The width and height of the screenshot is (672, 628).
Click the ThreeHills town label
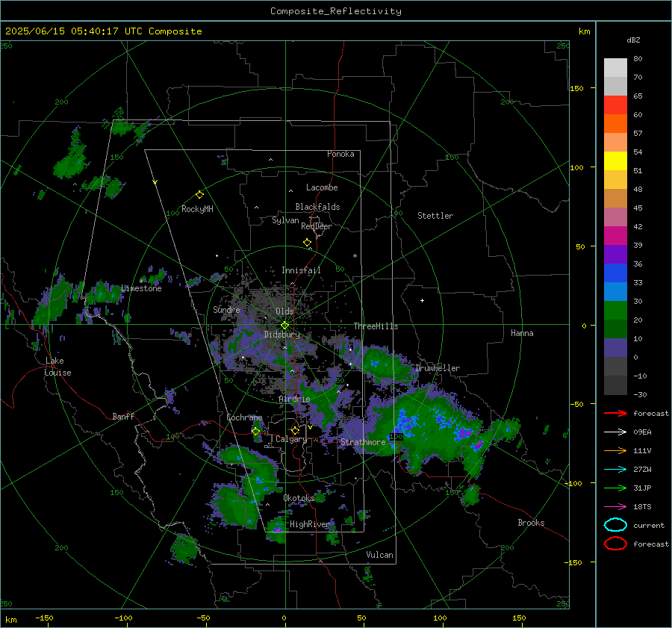click(x=376, y=326)
